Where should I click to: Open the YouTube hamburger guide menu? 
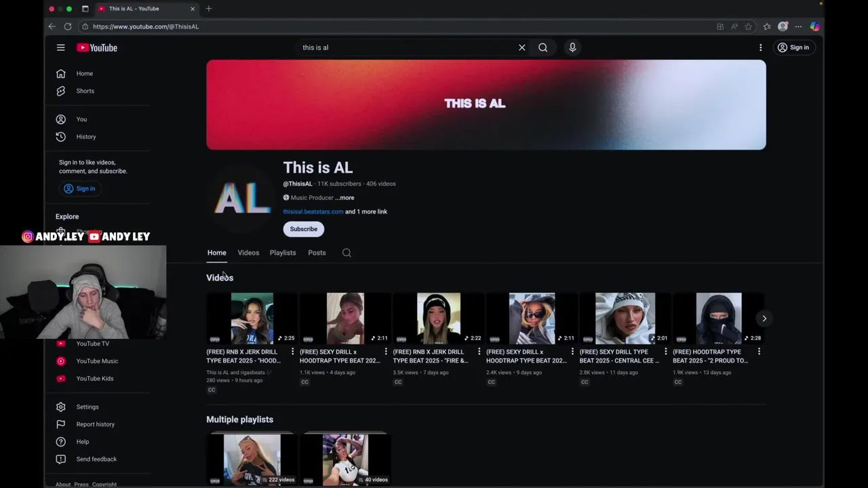click(x=60, y=47)
